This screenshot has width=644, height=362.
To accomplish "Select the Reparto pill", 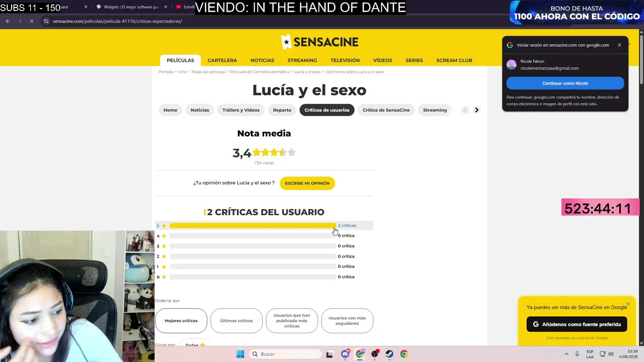I will 282,110.
